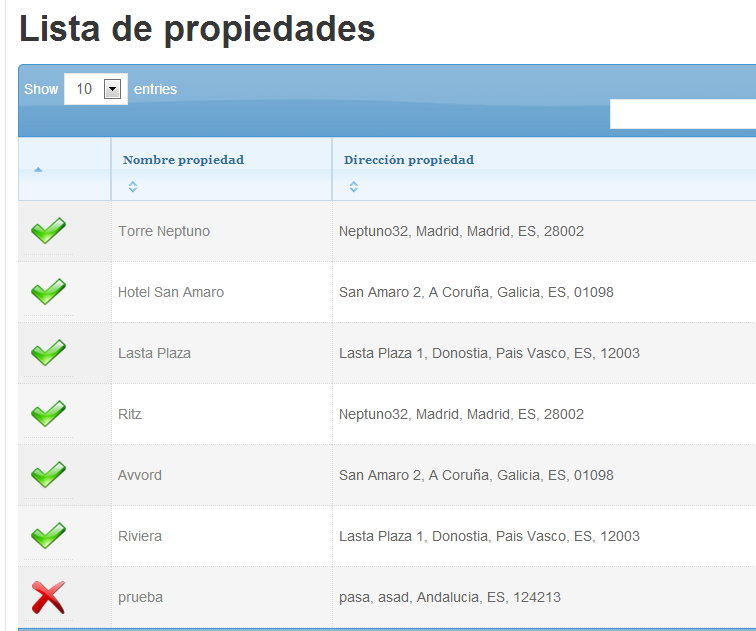Select the Lasta Plaza property name
This screenshot has height=631, width=756.
(x=154, y=353)
